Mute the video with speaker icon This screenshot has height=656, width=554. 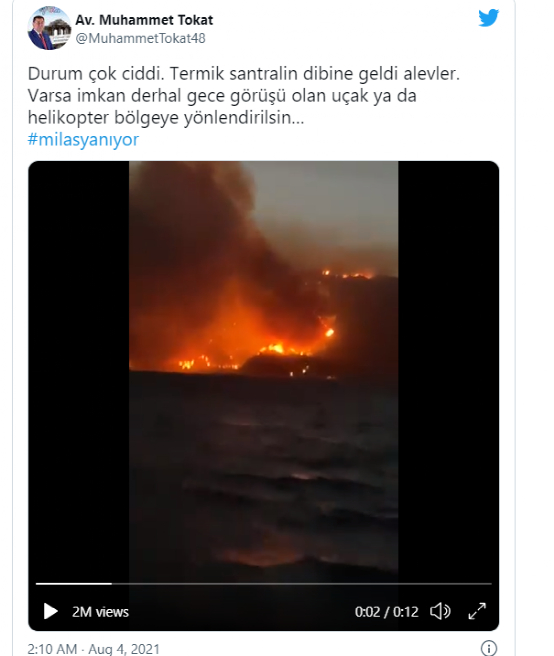[440, 611]
